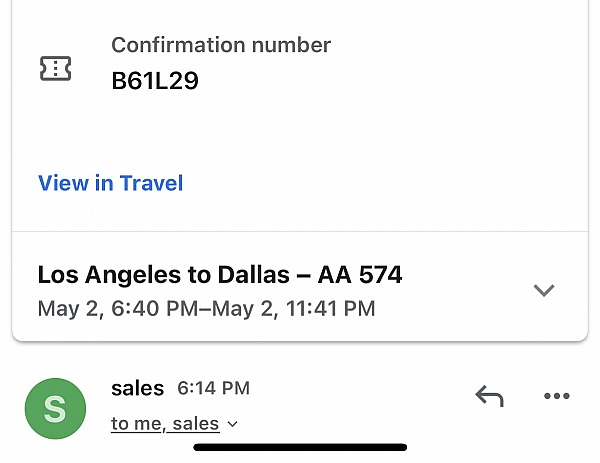Tap the "to me, sales" recipients line
This screenshot has width=600, height=463.
point(165,424)
